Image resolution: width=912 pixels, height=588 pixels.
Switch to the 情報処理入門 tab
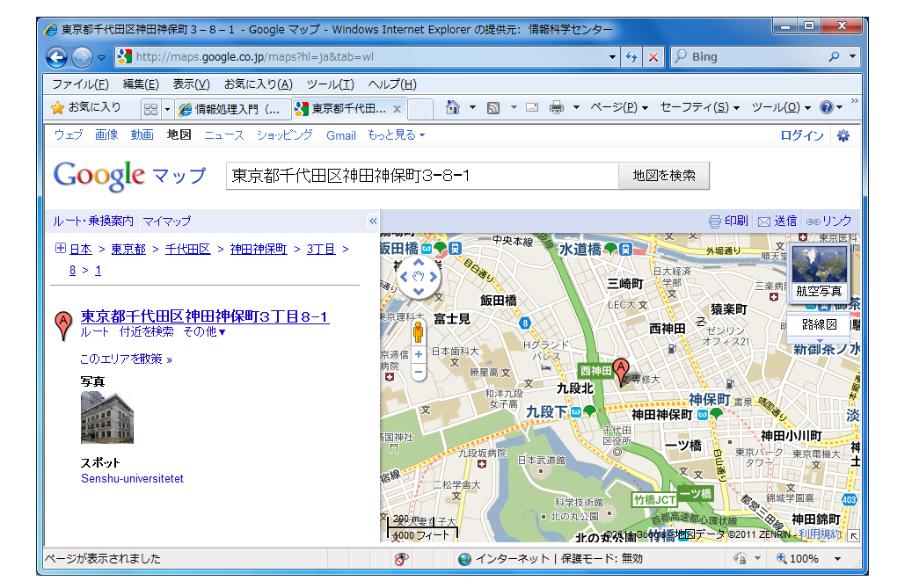(232, 109)
